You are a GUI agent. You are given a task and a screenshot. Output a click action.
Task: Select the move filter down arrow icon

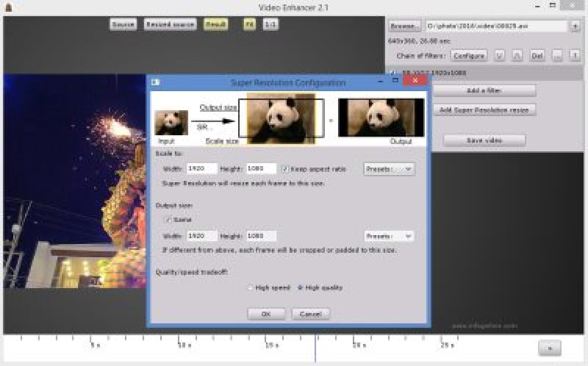(x=499, y=55)
